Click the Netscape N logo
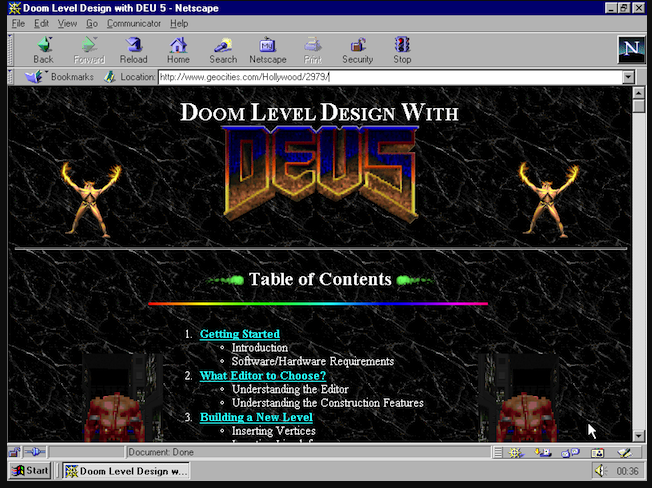The width and height of the screenshot is (652, 488). click(x=631, y=49)
